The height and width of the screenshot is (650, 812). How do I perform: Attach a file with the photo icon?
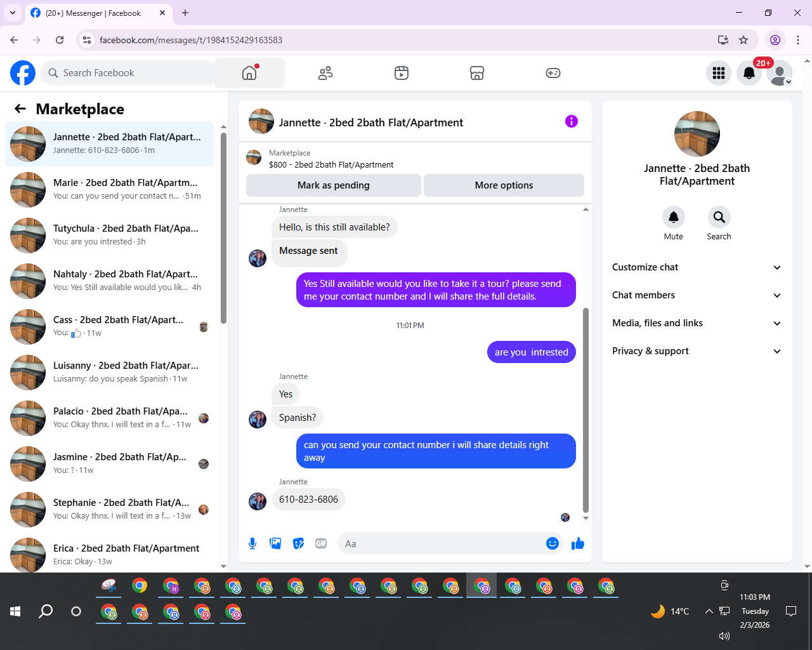click(275, 543)
